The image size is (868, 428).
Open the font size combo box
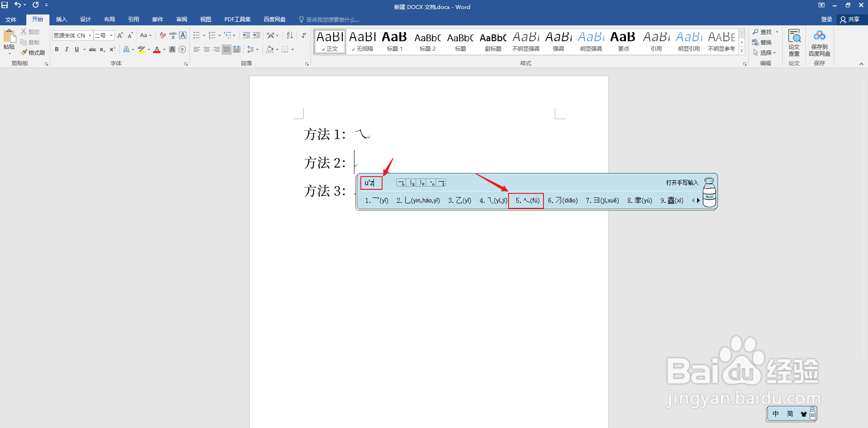click(x=104, y=35)
